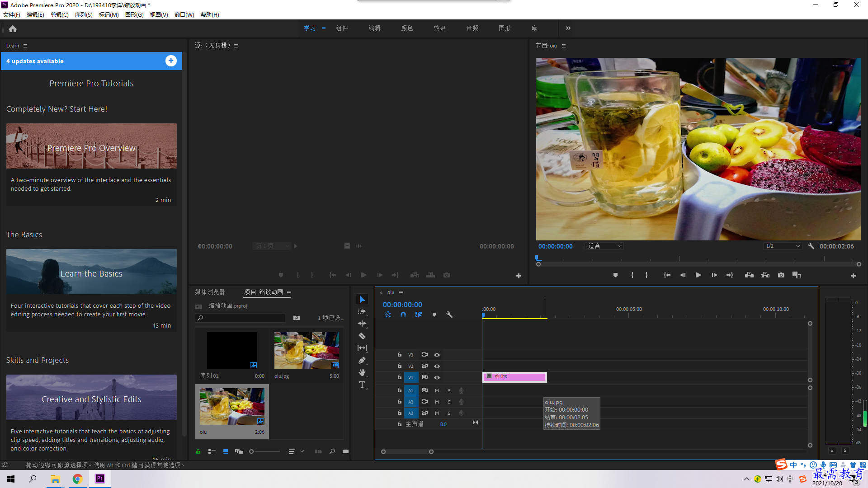Image resolution: width=868 pixels, height=488 pixels.
Task: Step back one frame in program monitor
Action: [x=683, y=275]
